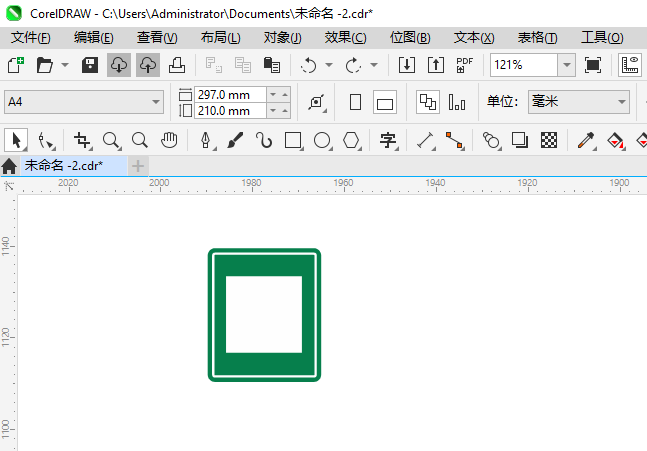Expand the zoom level dropdown
The image size is (647, 451).
(567, 65)
